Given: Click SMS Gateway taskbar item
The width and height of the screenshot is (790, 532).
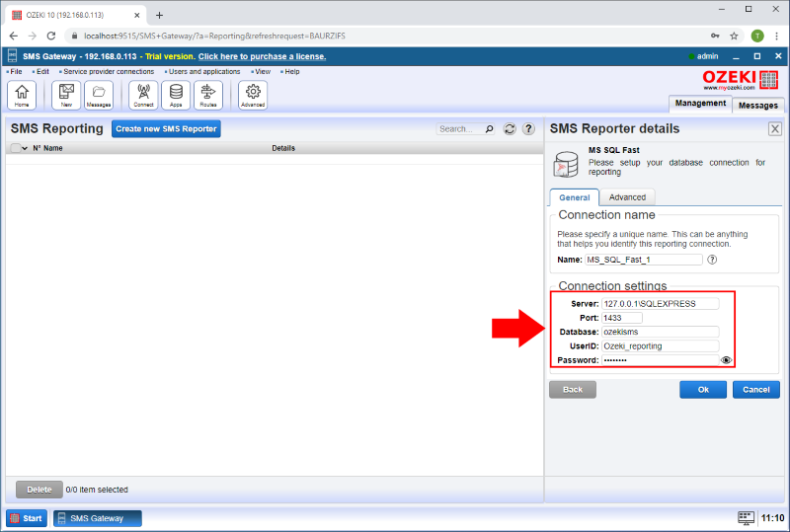Looking at the screenshot, I should [98, 518].
